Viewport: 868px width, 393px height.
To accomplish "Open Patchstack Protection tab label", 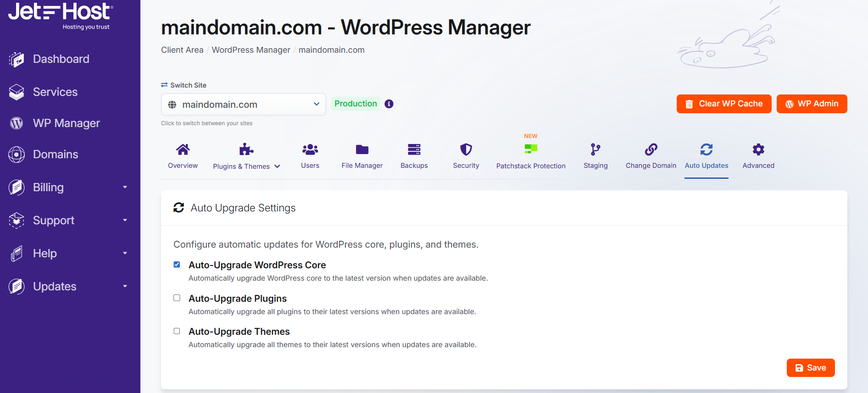I will click(x=531, y=166).
